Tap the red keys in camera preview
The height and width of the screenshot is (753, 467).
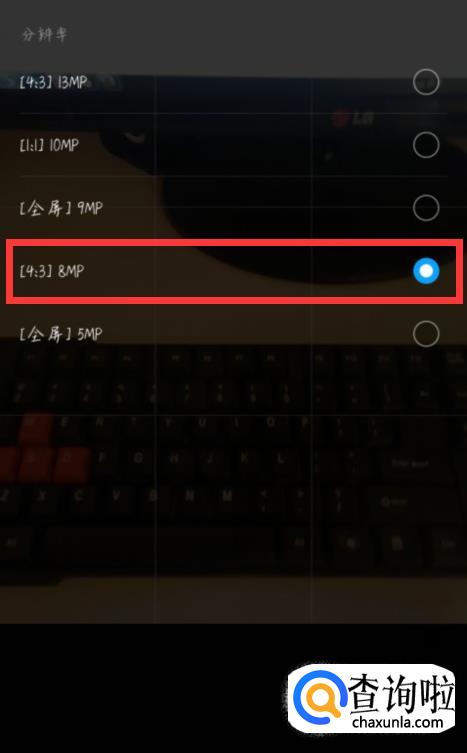pos(46,449)
